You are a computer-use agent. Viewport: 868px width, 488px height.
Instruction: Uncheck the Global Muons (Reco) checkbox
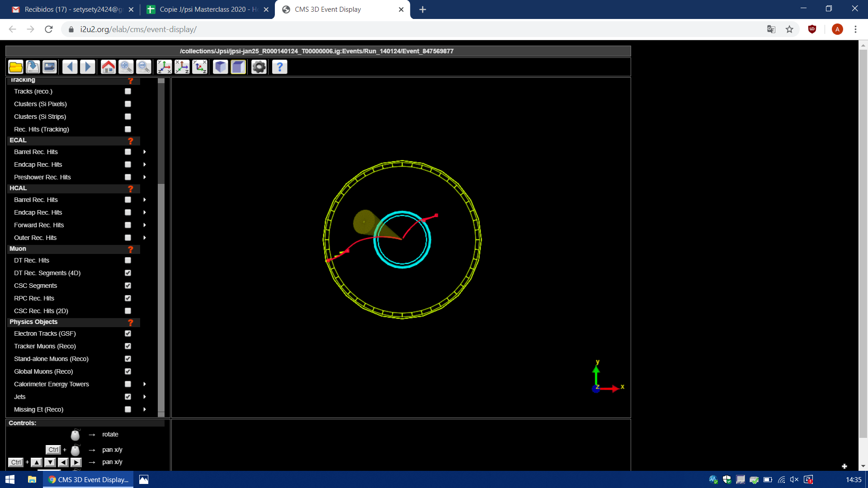(x=128, y=371)
